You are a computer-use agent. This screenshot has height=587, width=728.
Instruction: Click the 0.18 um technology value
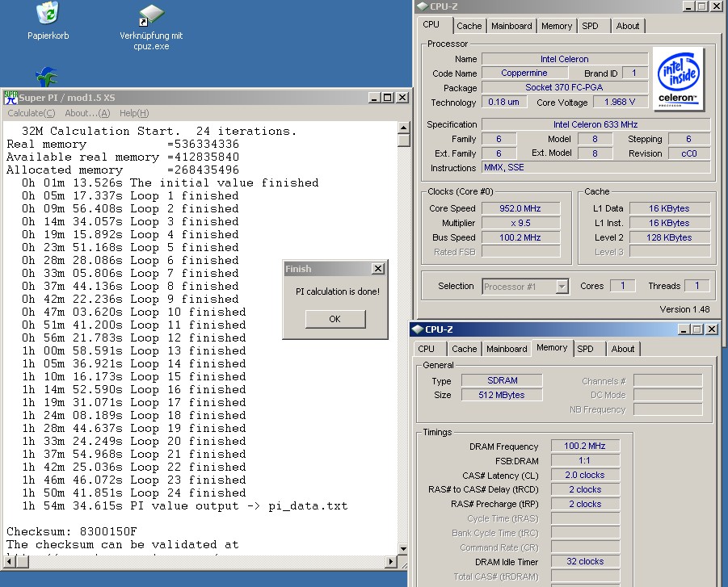coord(504,102)
